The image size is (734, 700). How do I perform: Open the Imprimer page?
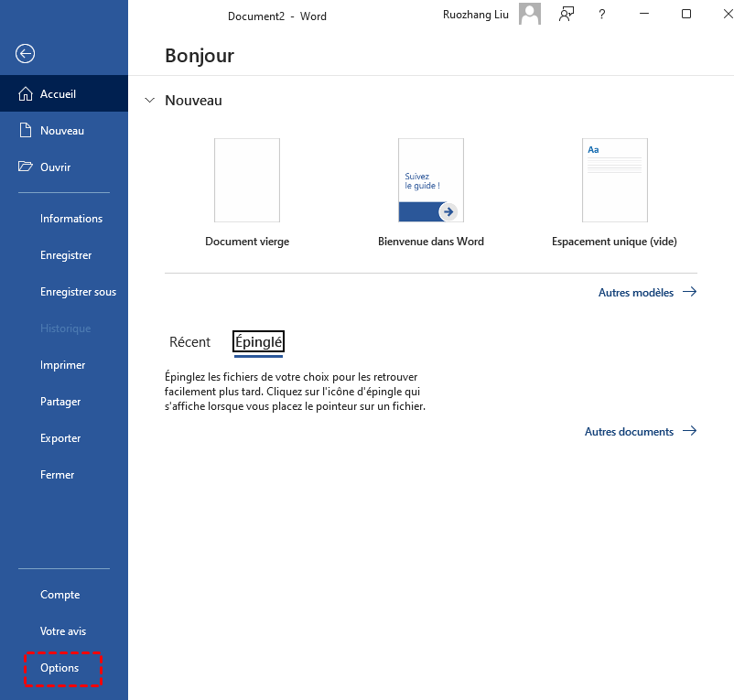point(64,364)
